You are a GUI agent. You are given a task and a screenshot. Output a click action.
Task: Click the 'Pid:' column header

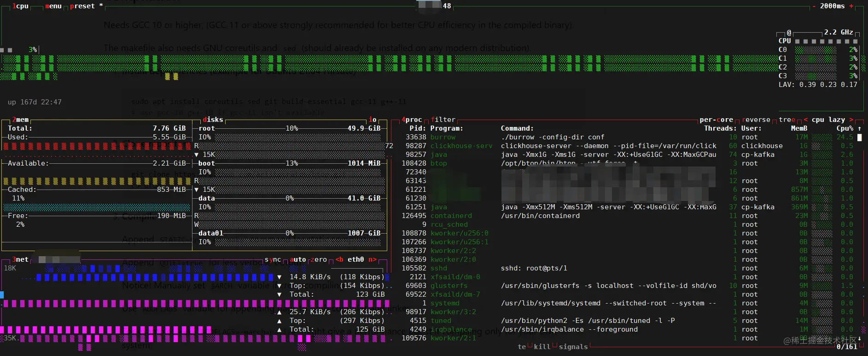click(418, 128)
